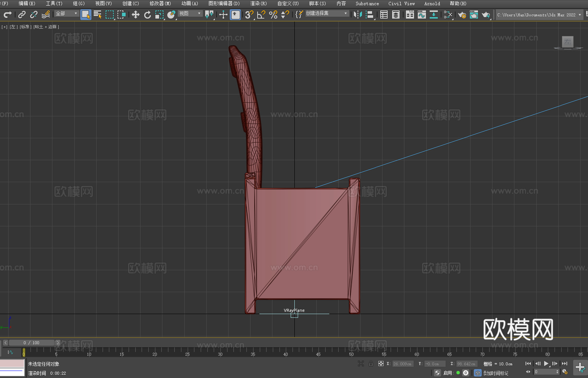588x378 pixels.
Task: Click the Go to End playback button
Action: tap(565, 364)
